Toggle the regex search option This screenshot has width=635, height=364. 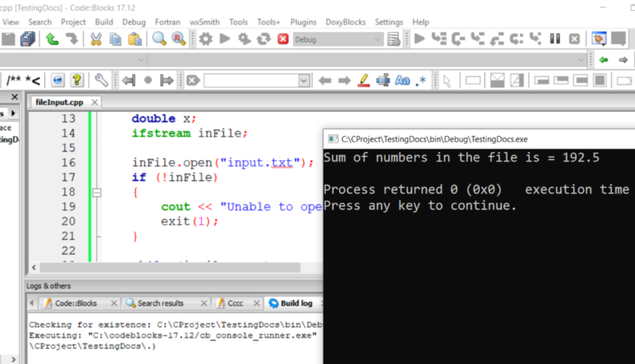(420, 81)
